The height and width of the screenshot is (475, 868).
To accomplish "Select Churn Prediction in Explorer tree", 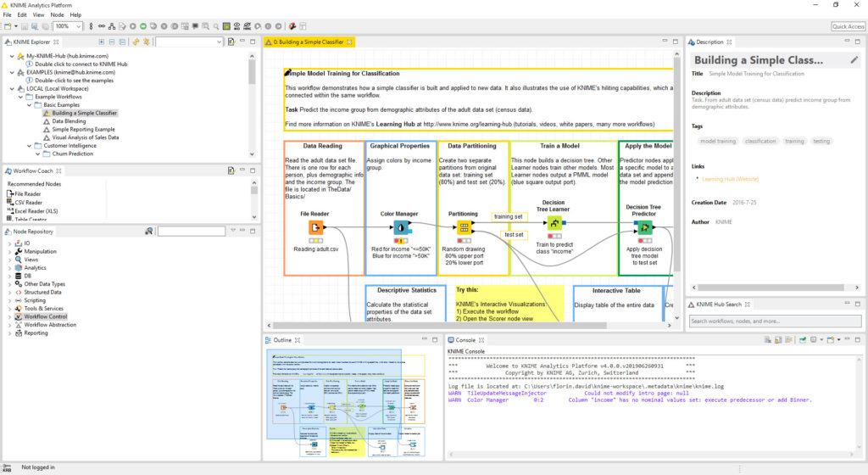I will [x=73, y=154].
